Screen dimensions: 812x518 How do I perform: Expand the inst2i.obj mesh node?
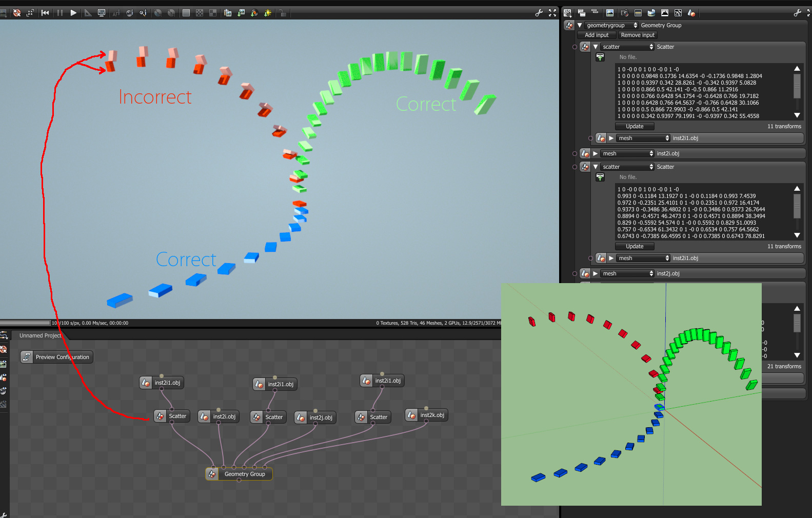[x=596, y=153]
